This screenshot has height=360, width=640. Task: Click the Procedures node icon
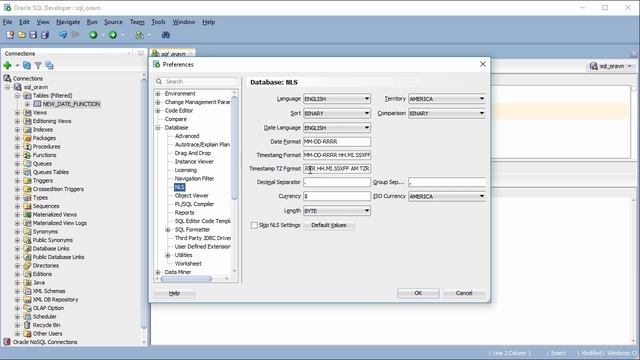(27, 147)
